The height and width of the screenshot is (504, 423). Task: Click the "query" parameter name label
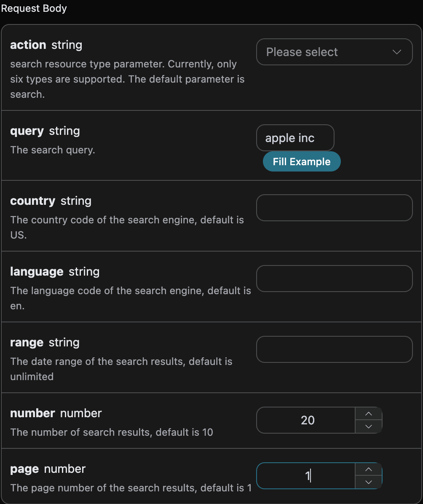click(x=27, y=131)
